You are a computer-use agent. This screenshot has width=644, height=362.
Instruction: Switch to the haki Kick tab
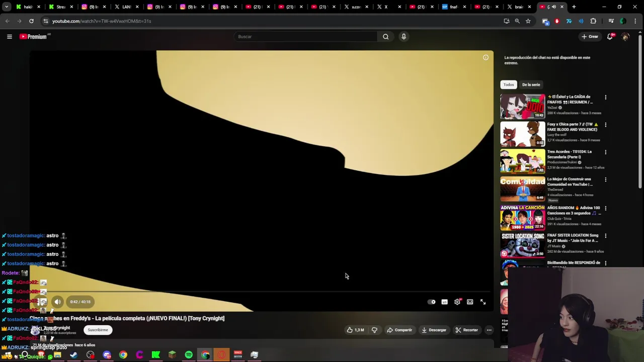pyautogui.click(x=28, y=7)
